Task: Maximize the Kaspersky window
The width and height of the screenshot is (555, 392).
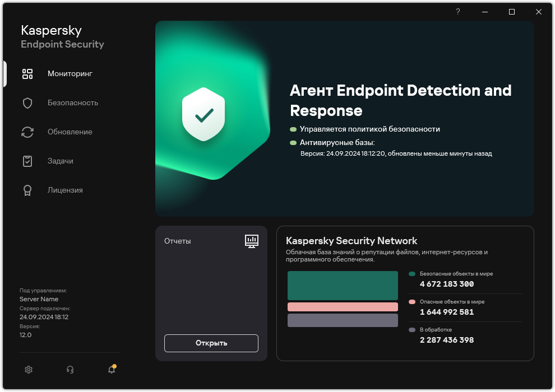Action: (x=512, y=12)
